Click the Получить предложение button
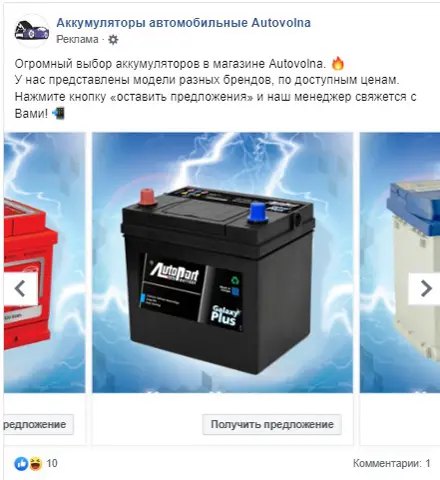 coord(272,424)
